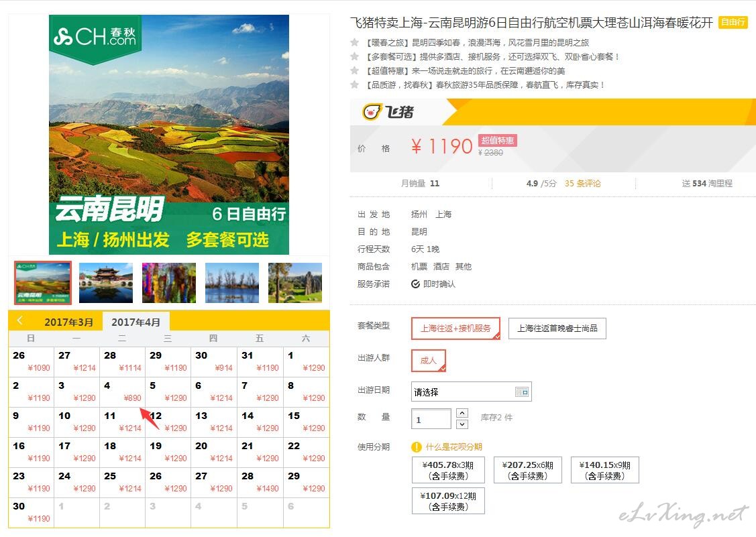Image resolution: width=756 pixels, height=537 pixels.
Task: Open the date picker calendar icon
Action: 522,392
